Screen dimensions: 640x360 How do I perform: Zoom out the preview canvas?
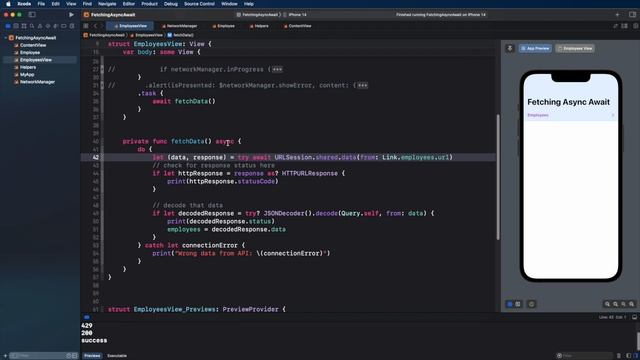(x=607, y=304)
